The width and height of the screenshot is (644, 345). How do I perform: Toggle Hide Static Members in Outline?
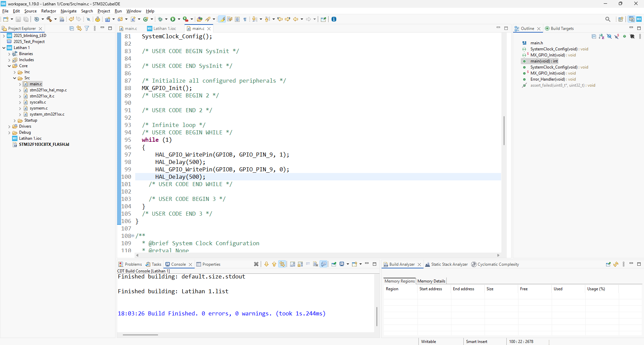coord(616,36)
